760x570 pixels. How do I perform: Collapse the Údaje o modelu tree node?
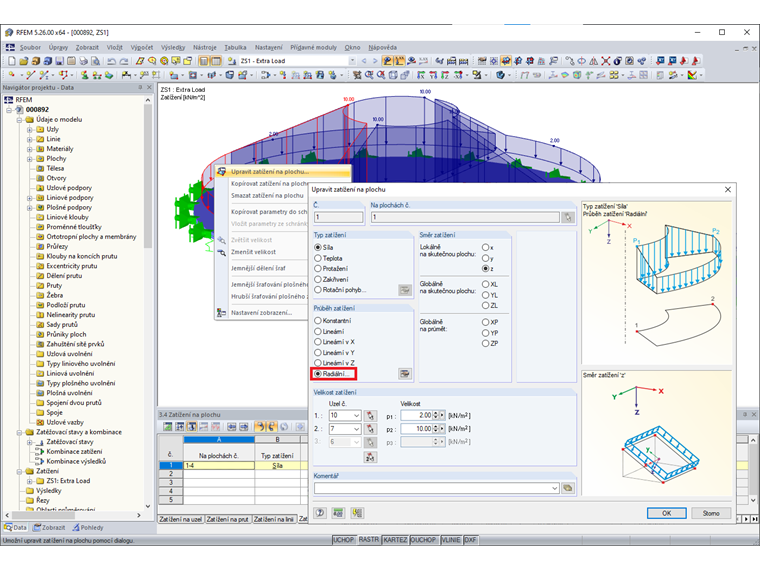19,120
